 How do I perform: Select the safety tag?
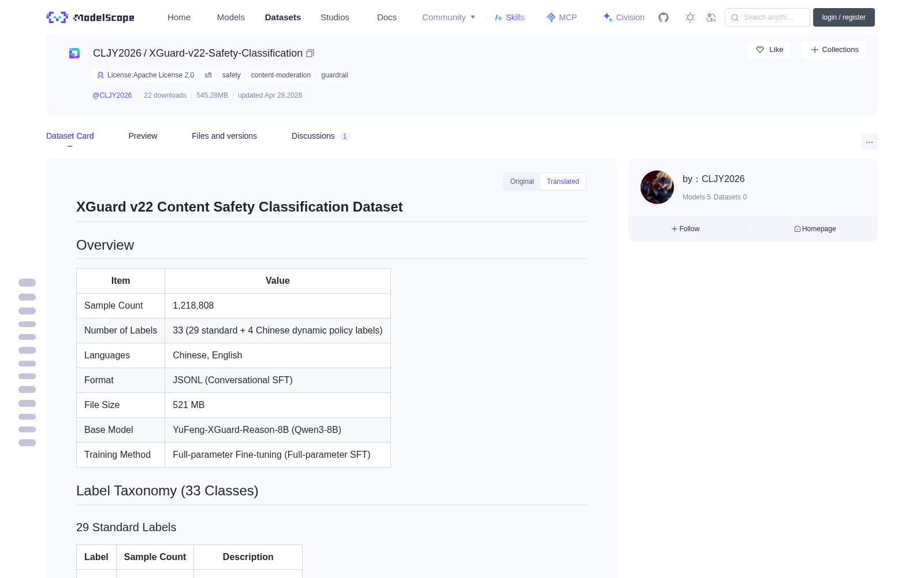(232, 75)
